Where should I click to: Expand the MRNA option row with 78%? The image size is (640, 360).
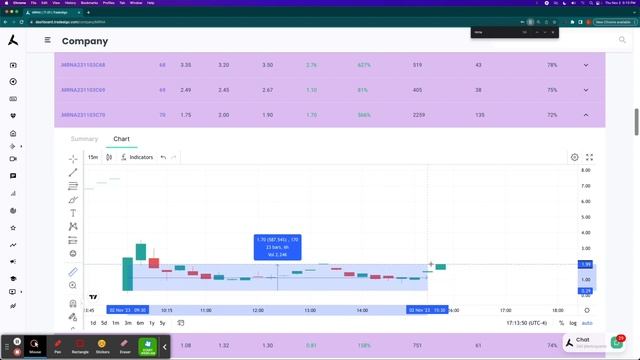[586, 65]
